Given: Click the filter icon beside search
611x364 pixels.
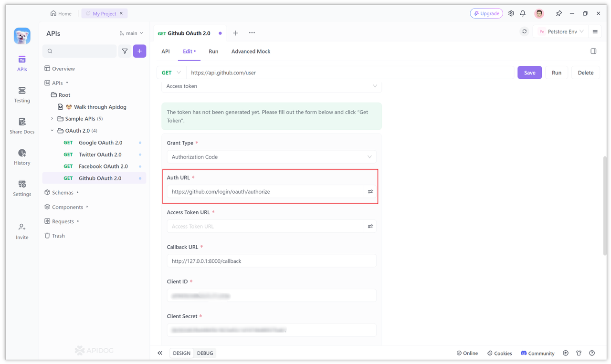Looking at the screenshot, I should (125, 51).
